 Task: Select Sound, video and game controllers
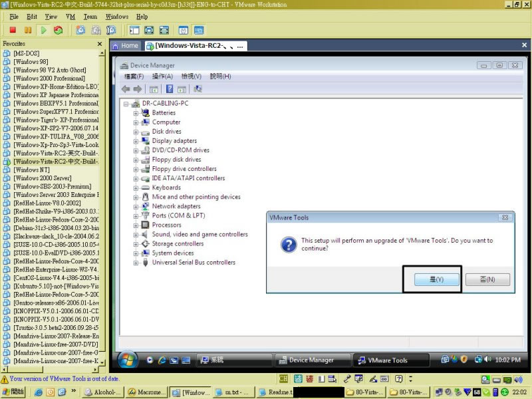(x=200, y=234)
